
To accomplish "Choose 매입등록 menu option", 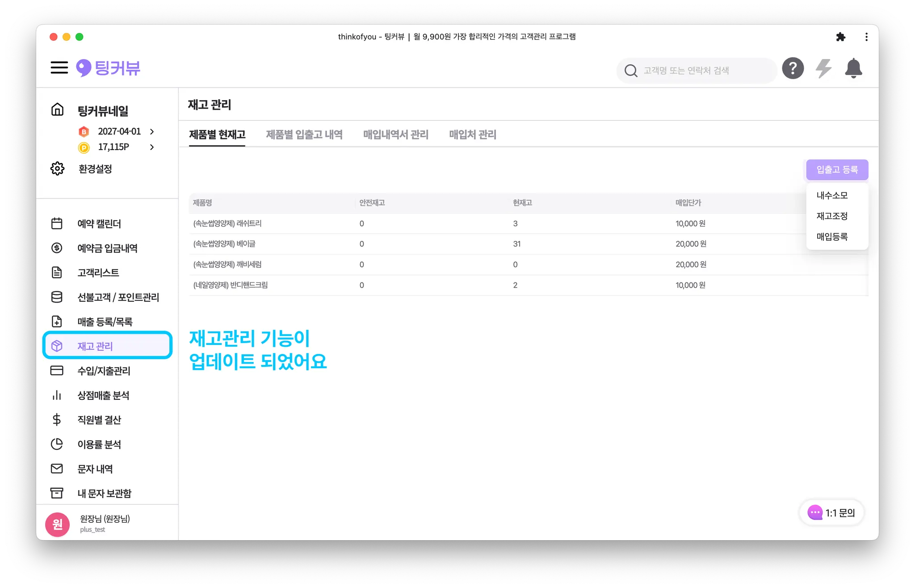I will pos(832,236).
